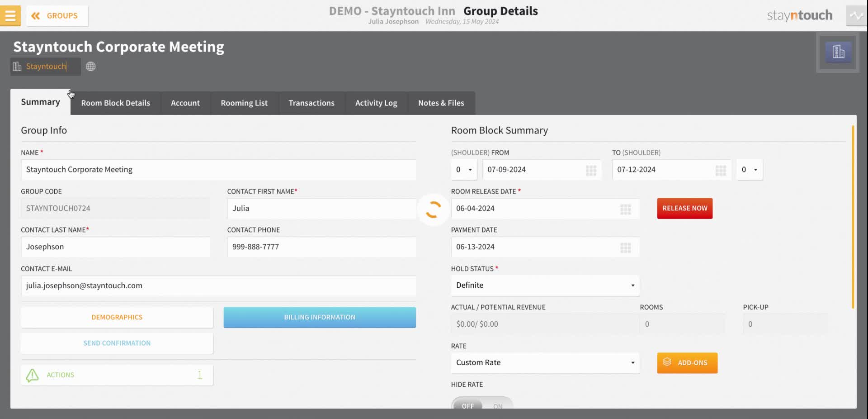Click the activity pulse icon top right

pyautogui.click(x=856, y=15)
